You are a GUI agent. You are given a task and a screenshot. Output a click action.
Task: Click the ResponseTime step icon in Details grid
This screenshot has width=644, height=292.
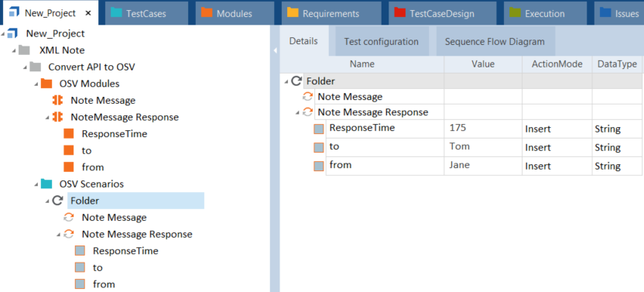(x=319, y=129)
